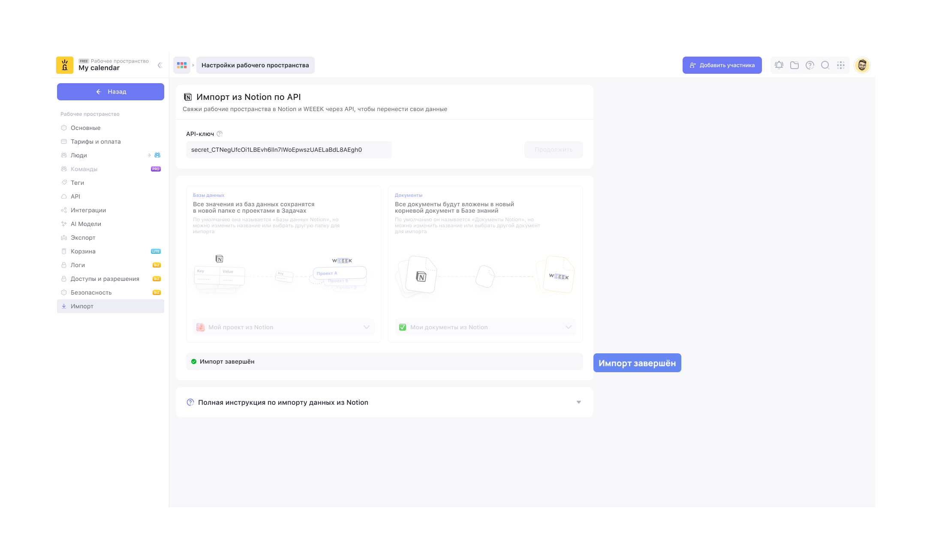Open the Интеграции settings section

click(x=88, y=210)
